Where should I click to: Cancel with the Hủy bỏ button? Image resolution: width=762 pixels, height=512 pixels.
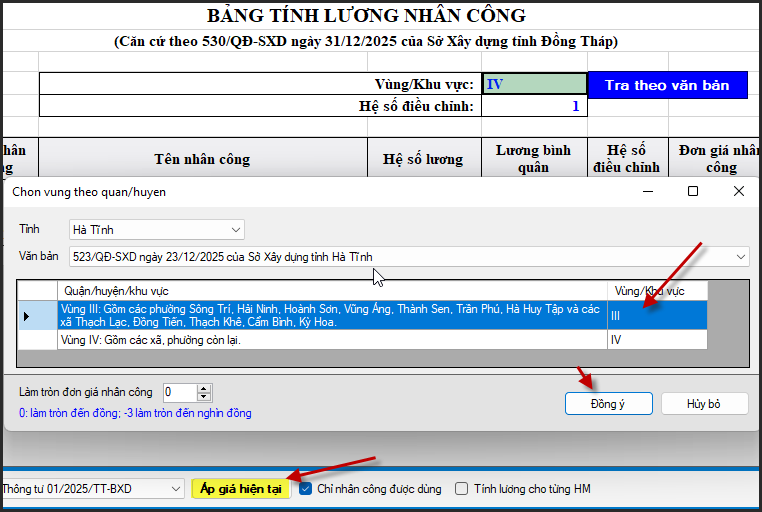[716, 404]
